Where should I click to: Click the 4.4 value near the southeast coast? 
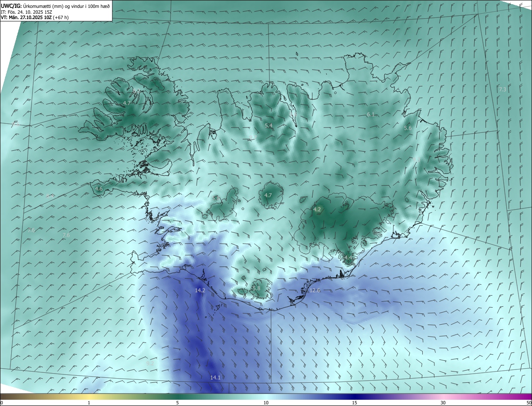click(x=348, y=257)
